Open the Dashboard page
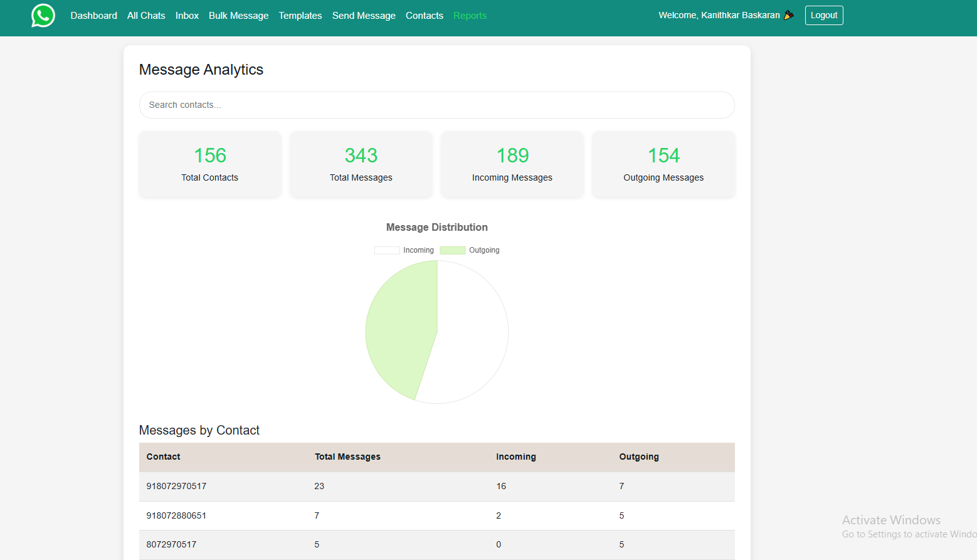Screen dimensions: 977x560 point(93,15)
